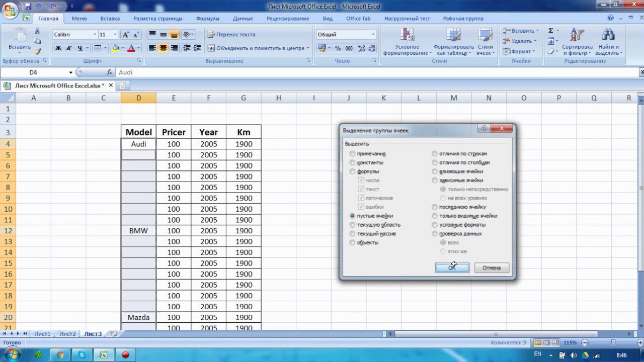This screenshot has width=644, height=362.
Task: Click OK in the cell selection dialog
Action: [452, 268]
